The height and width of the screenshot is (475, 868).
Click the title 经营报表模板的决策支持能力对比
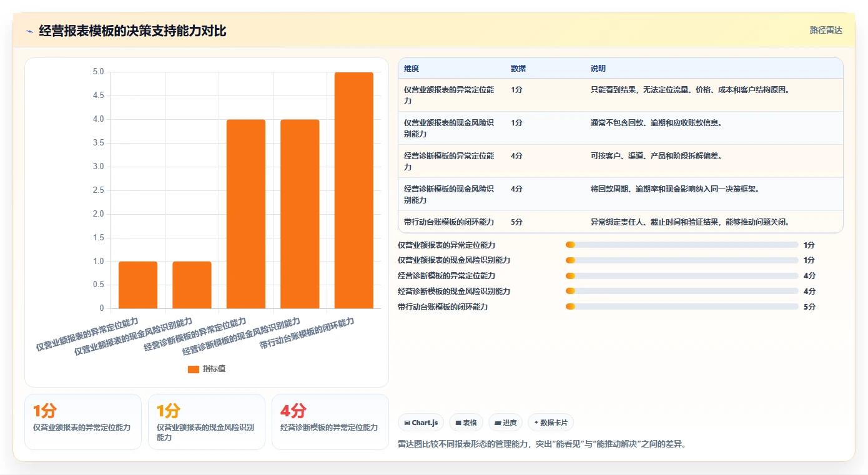[133, 31]
